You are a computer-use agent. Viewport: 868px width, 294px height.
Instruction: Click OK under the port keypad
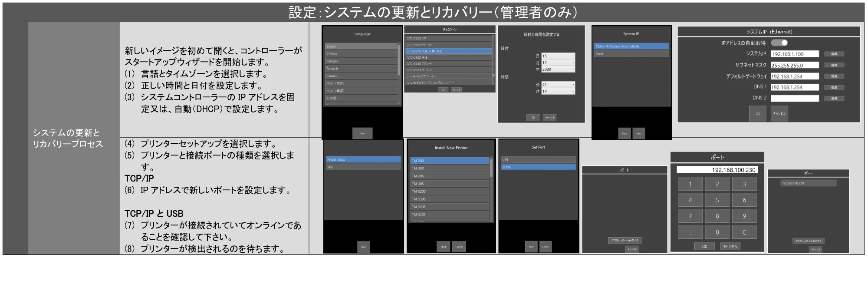(x=705, y=246)
